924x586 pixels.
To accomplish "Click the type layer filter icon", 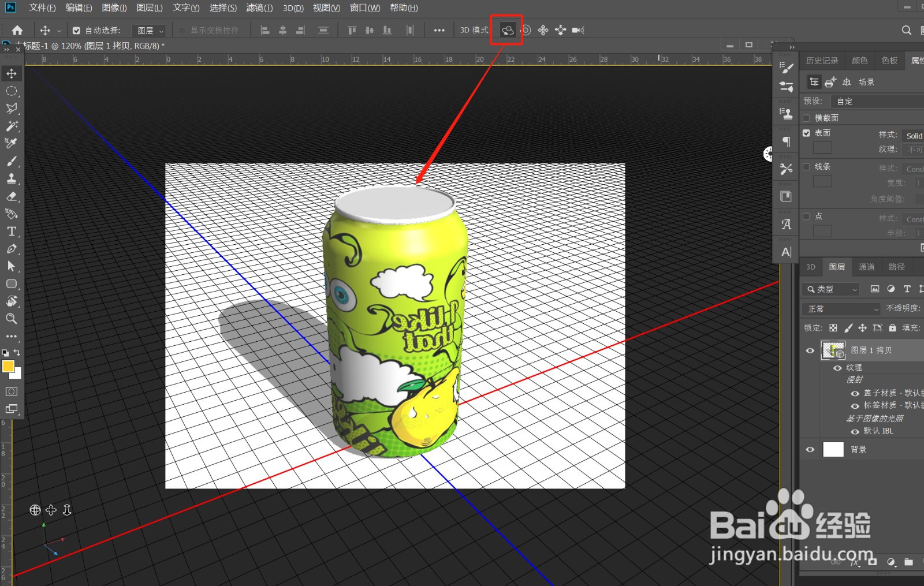I will (907, 289).
